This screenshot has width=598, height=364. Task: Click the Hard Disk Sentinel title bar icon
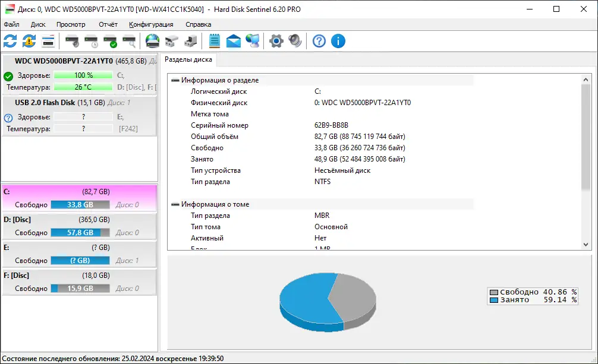point(10,9)
